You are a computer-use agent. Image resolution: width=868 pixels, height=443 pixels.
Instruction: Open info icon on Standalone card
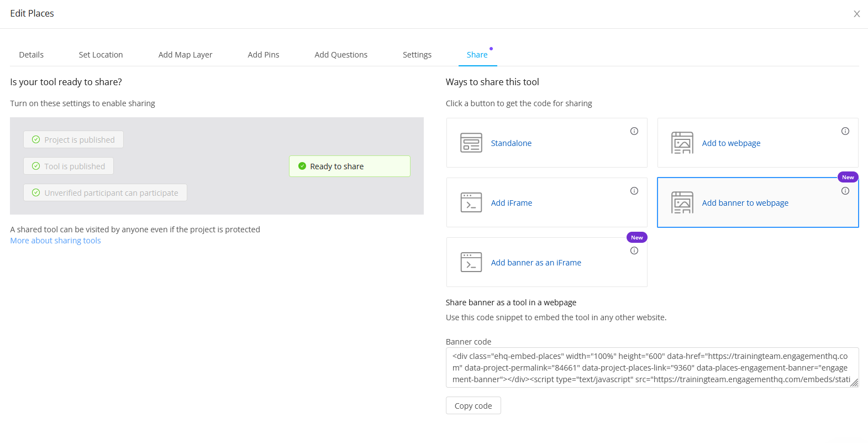pyautogui.click(x=634, y=131)
